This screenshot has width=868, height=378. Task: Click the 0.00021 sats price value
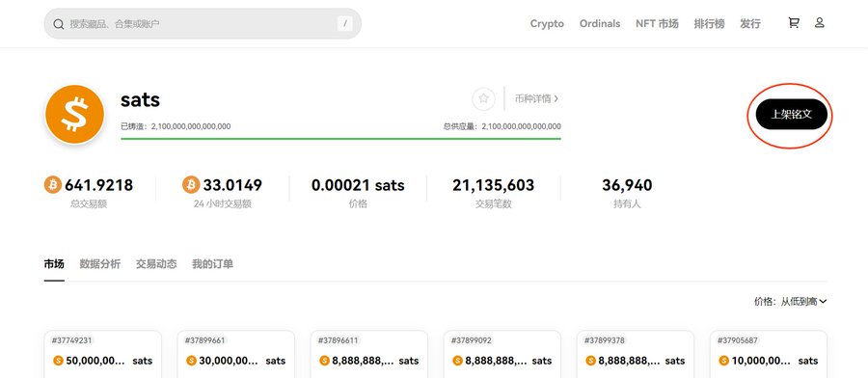pos(358,185)
